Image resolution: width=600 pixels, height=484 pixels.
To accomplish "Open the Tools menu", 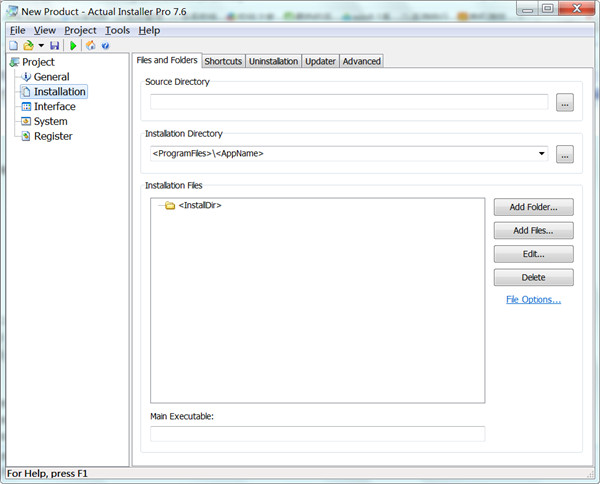I will pos(117,30).
